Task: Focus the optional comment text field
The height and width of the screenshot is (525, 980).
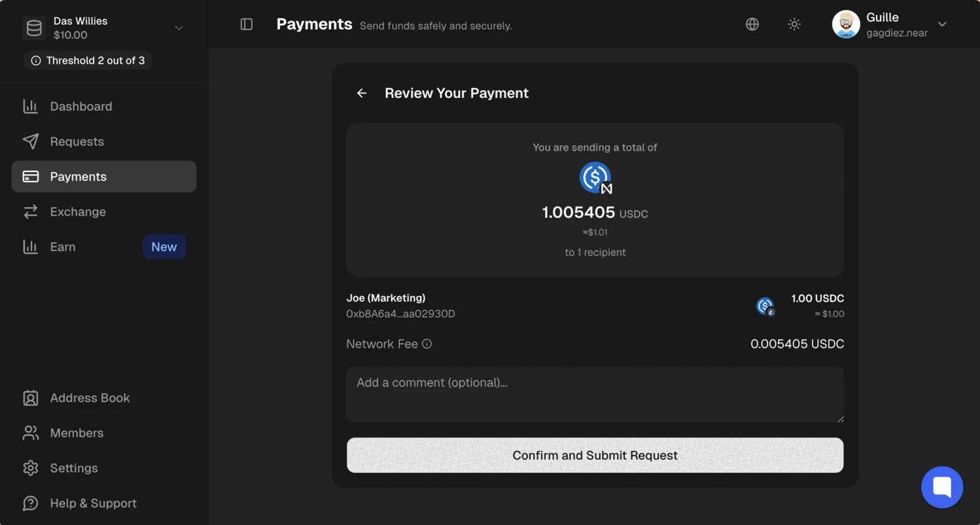Action: coord(595,395)
